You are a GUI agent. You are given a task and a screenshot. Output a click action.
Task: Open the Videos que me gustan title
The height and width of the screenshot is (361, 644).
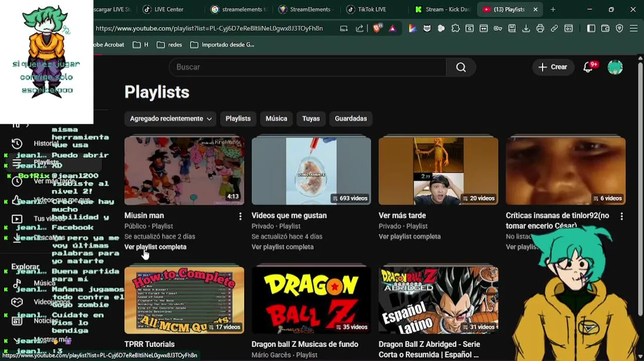tap(289, 216)
